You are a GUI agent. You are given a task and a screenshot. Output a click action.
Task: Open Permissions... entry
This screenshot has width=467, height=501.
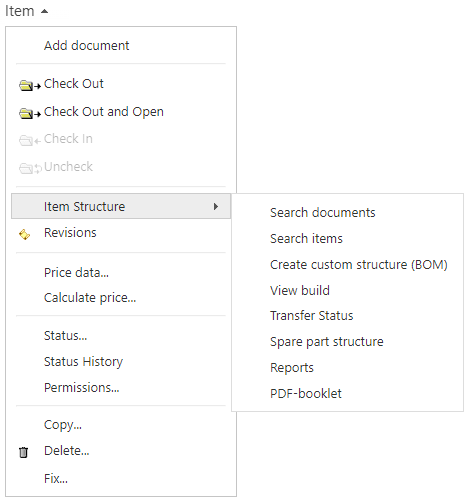(81, 388)
